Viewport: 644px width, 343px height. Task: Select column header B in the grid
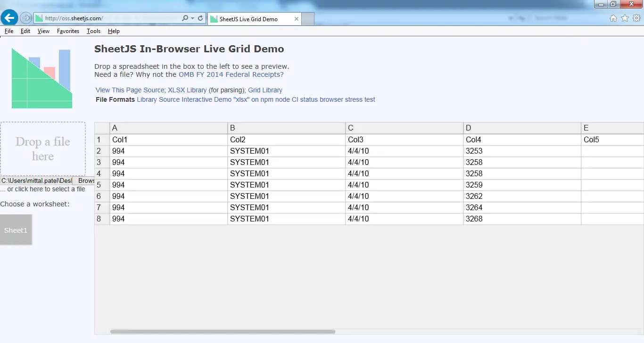(x=287, y=128)
